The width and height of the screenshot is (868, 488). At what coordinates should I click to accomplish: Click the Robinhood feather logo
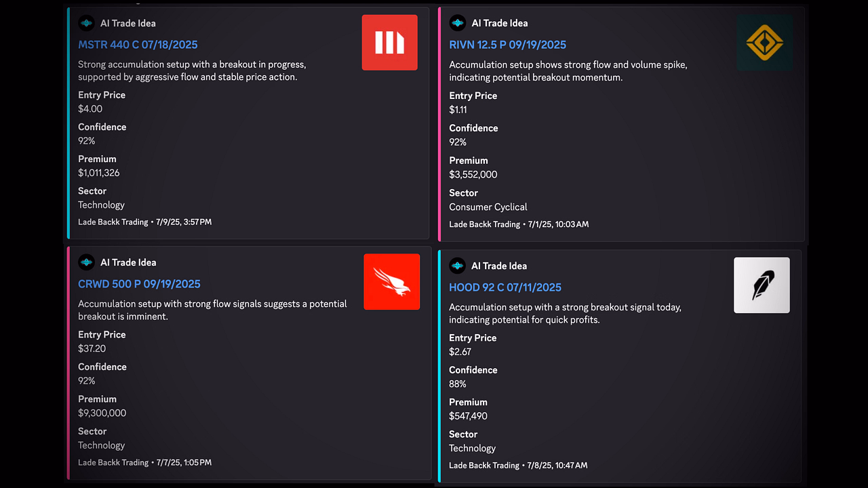click(x=762, y=285)
